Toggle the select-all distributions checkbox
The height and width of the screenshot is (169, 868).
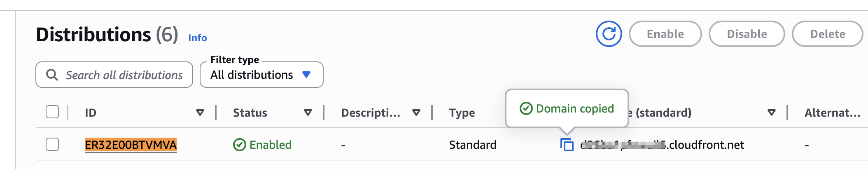52,112
